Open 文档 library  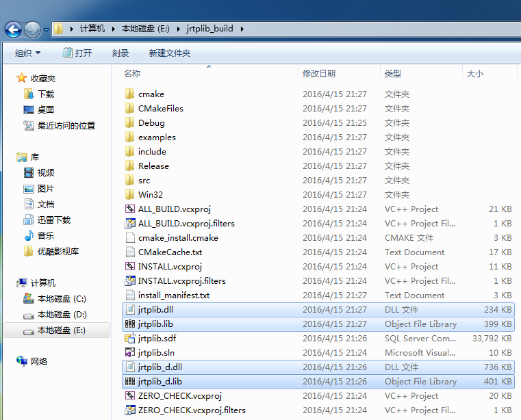[x=39, y=205]
